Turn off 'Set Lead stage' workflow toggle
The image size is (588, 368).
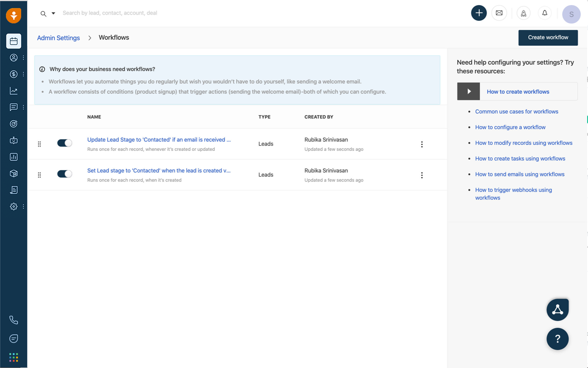tap(65, 174)
